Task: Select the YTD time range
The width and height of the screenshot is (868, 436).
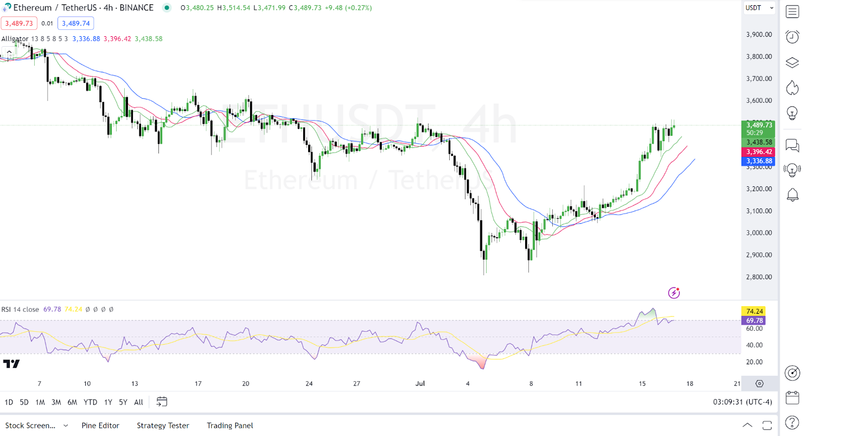Action: tap(90, 402)
